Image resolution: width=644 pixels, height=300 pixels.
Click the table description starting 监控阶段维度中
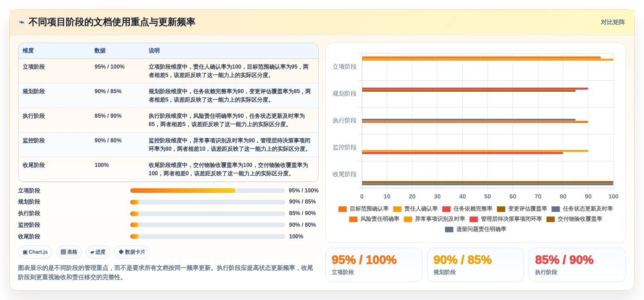click(x=230, y=145)
